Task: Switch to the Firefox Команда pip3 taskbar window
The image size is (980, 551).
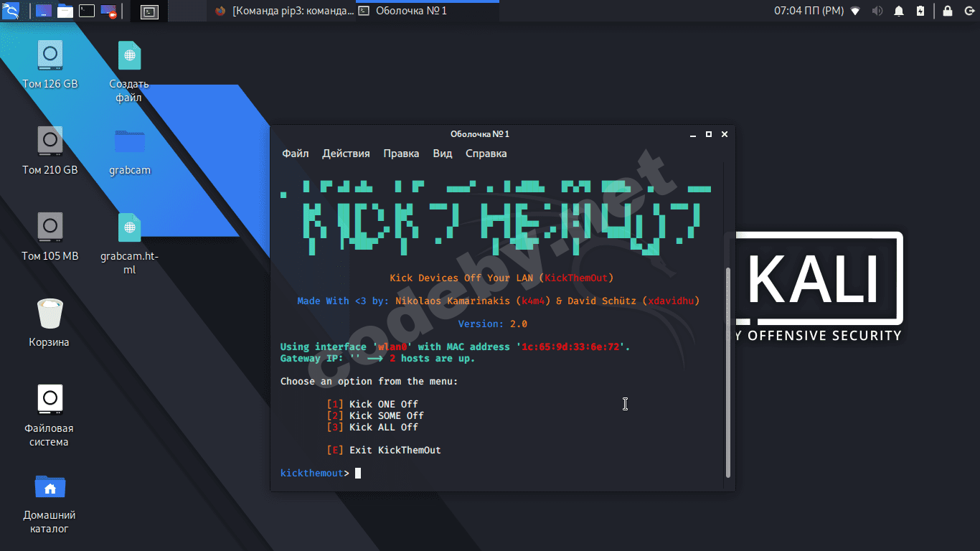Action: [x=284, y=11]
